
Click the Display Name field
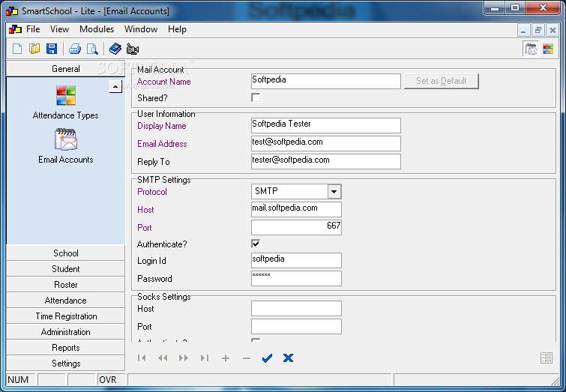[x=326, y=125]
